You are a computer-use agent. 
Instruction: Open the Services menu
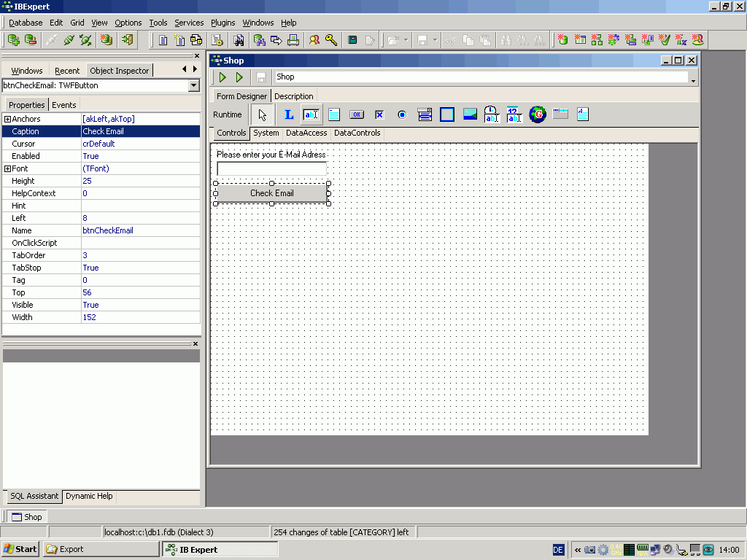[x=189, y=23]
